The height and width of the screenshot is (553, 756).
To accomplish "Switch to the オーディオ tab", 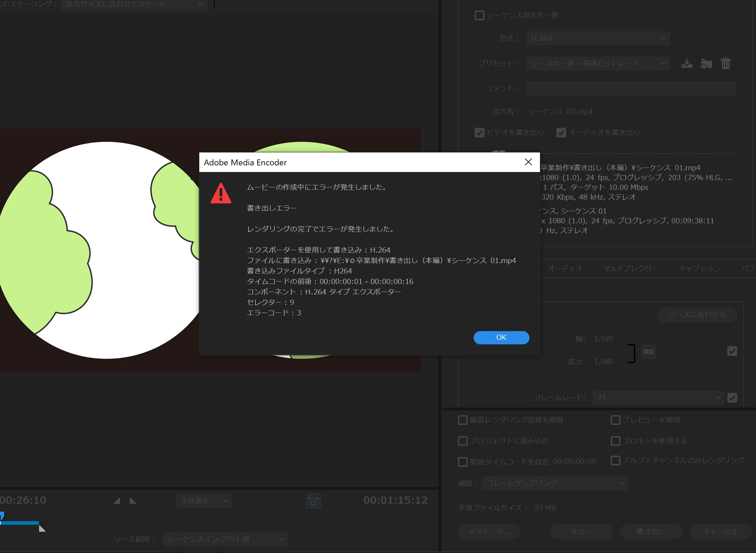I will pos(565,268).
